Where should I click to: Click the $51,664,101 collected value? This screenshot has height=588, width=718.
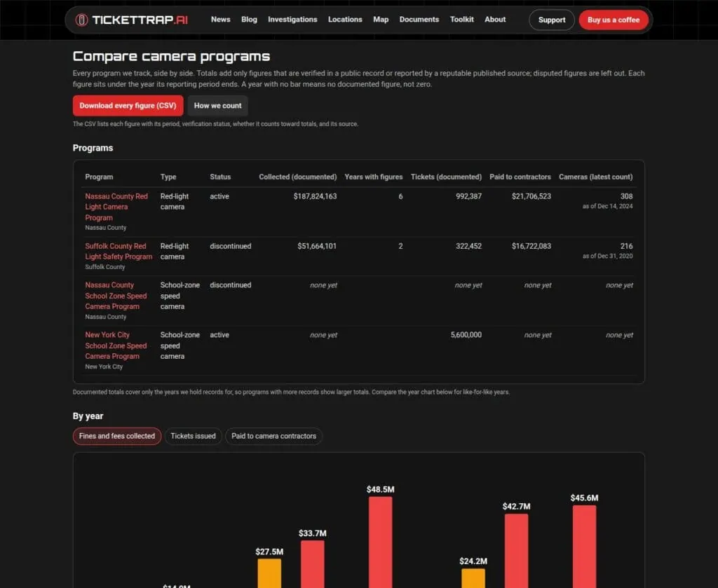click(x=317, y=246)
